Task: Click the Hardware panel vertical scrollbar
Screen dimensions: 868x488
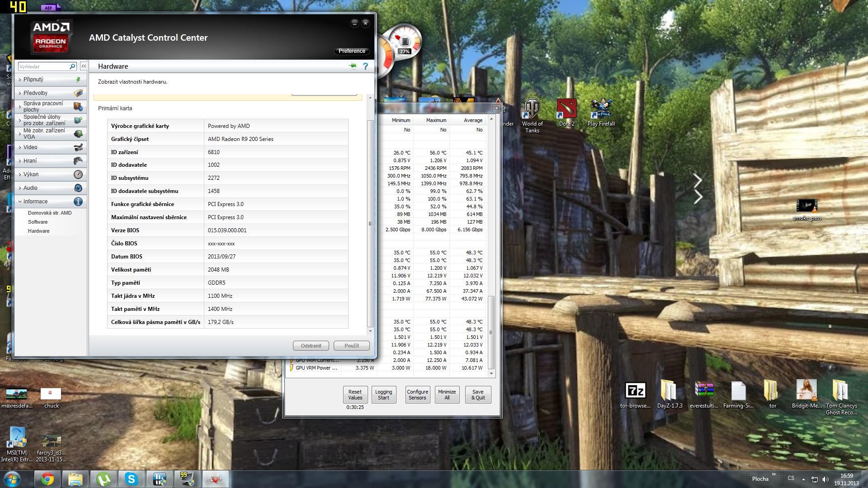Action: [371, 224]
